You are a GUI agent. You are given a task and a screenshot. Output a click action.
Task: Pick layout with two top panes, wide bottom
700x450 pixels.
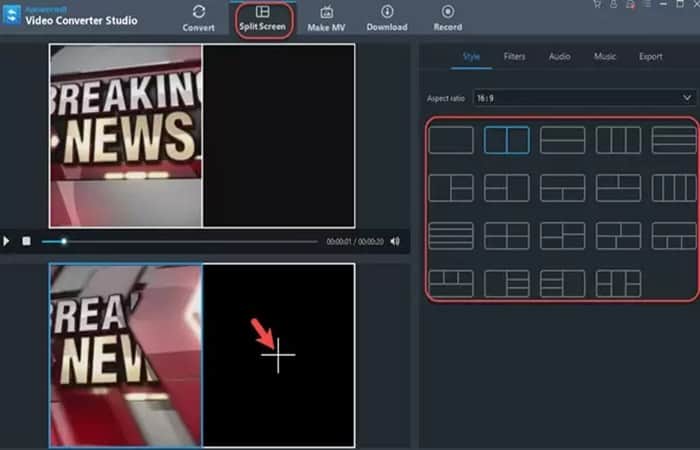pos(618,188)
